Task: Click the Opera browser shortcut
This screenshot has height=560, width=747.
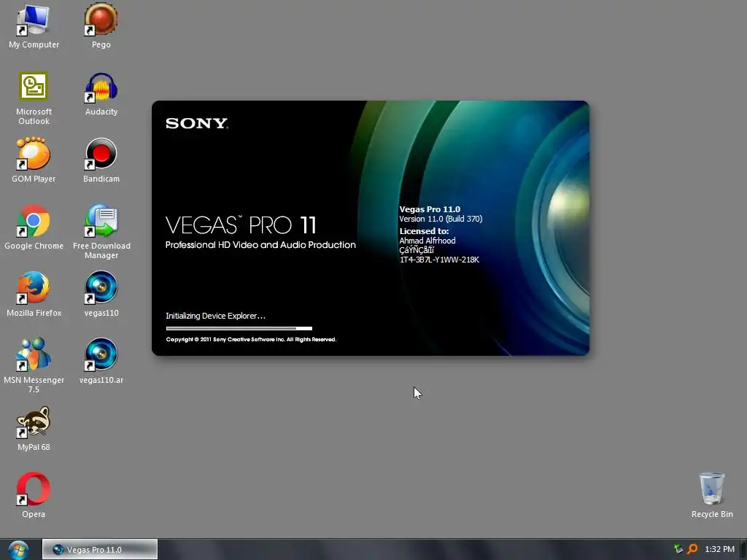Action: (x=34, y=496)
